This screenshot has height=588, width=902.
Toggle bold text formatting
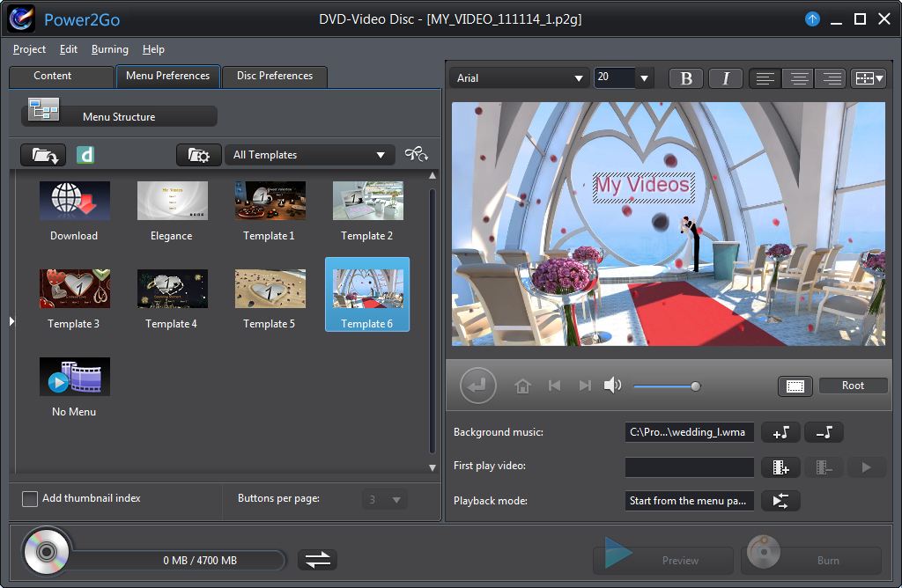point(686,77)
